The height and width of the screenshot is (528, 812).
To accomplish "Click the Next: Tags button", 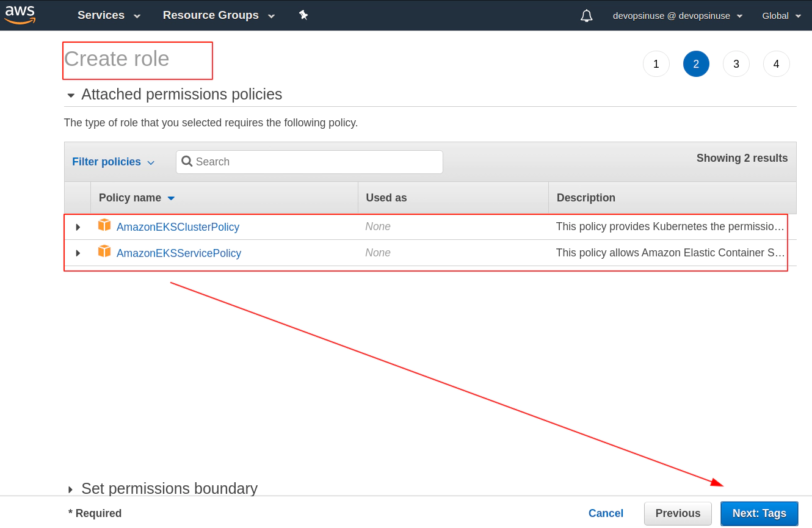I will pyautogui.click(x=759, y=513).
